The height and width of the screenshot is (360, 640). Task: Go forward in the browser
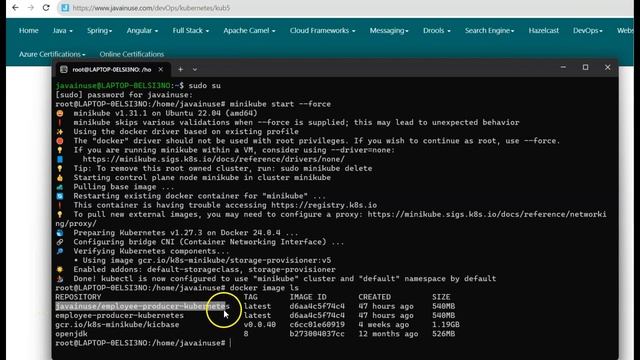tap(31, 8)
